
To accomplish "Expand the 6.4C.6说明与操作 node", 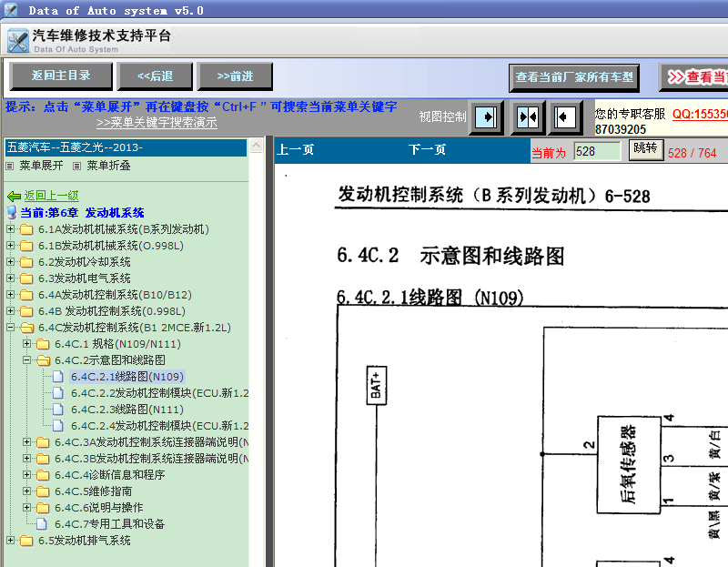I will [27, 508].
